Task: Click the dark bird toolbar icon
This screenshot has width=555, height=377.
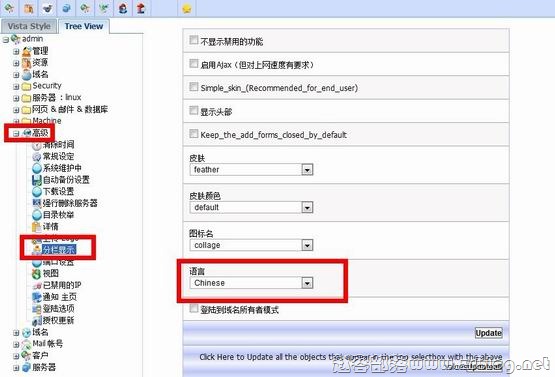Action: click(x=47, y=8)
